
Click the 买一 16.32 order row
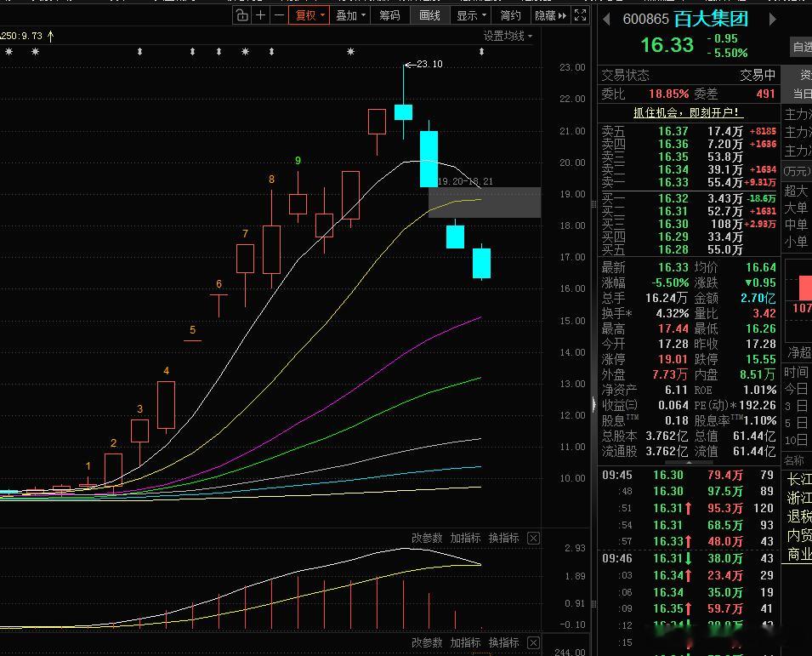point(689,198)
